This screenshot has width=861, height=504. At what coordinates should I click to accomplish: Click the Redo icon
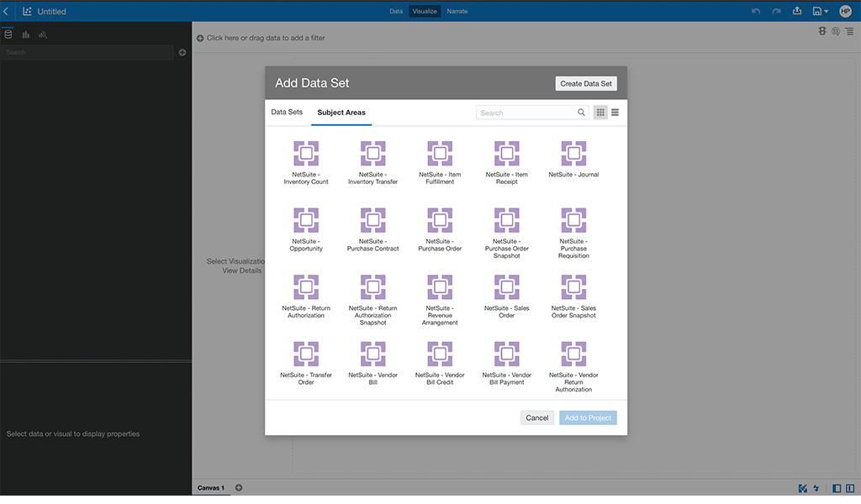(x=776, y=11)
